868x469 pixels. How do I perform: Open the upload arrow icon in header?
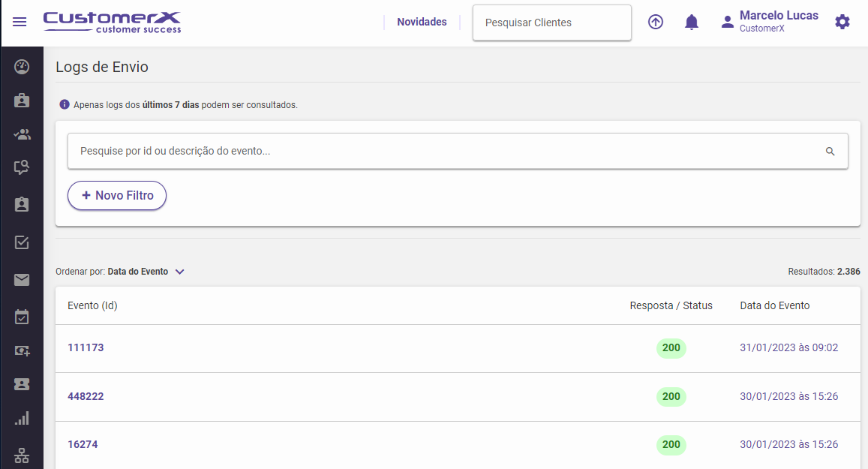(656, 23)
